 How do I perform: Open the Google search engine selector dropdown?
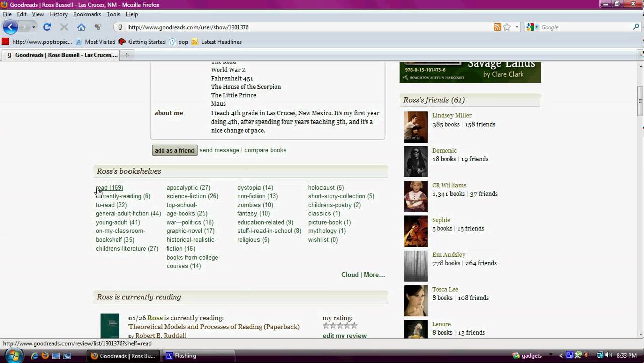(533, 27)
